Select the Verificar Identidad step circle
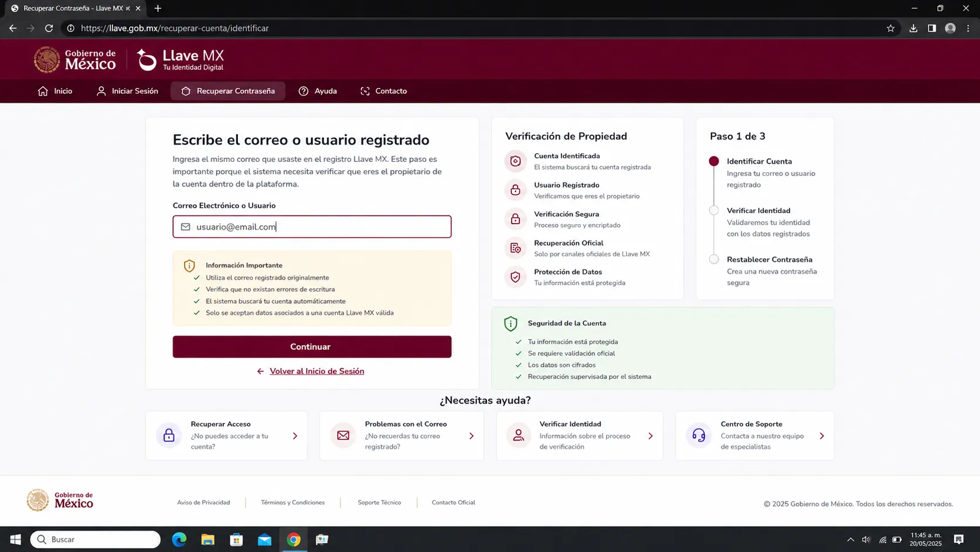 pos(713,211)
